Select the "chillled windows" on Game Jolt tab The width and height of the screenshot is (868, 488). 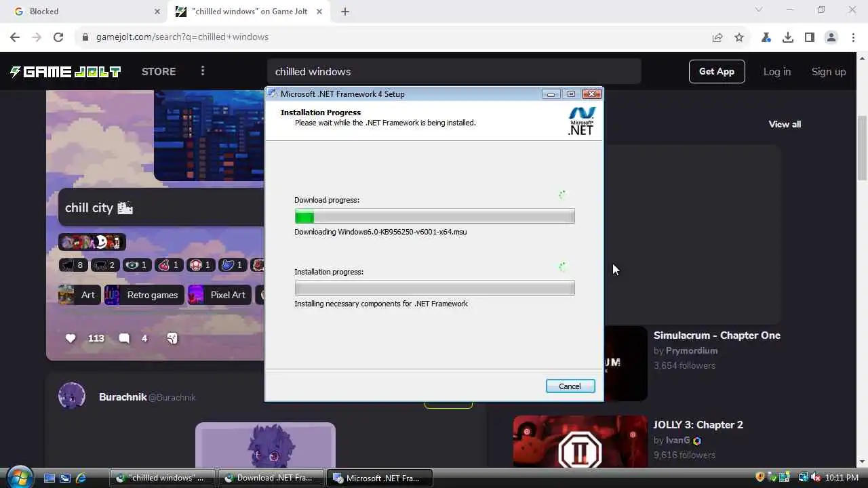249,12
